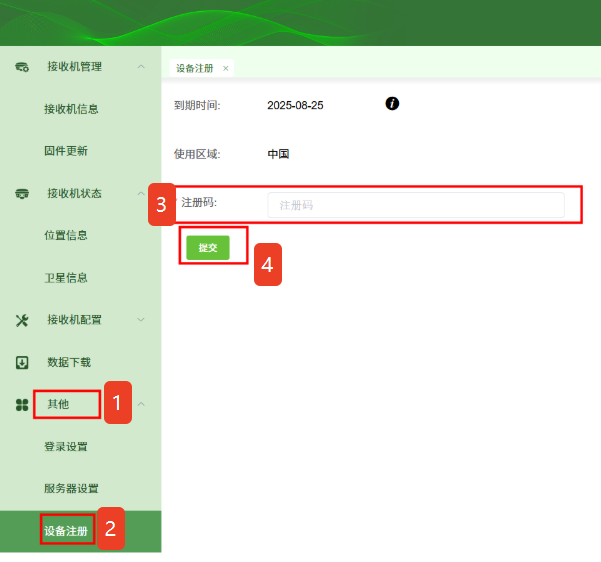Collapse the 其他 section chevron
The height and width of the screenshot is (562, 601).
(x=141, y=404)
